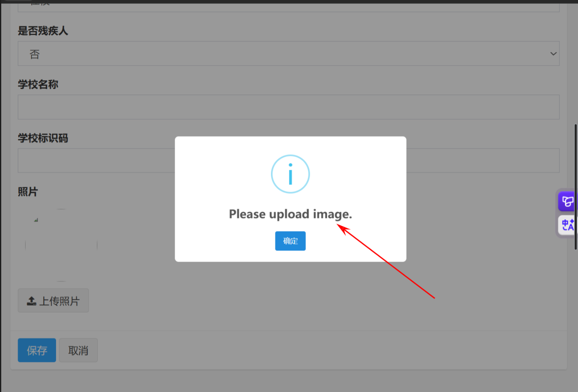Confirm the dialog with 确定 button
The height and width of the screenshot is (392, 578).
click(x=290, y=241)
